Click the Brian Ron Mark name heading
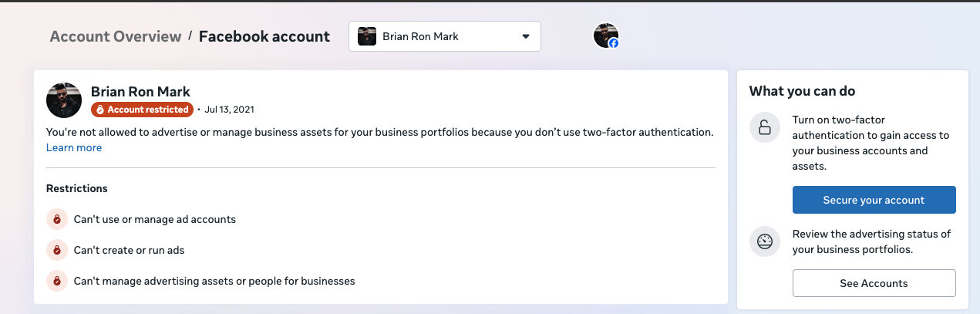 pyautogui.click(x=140, y=92)
